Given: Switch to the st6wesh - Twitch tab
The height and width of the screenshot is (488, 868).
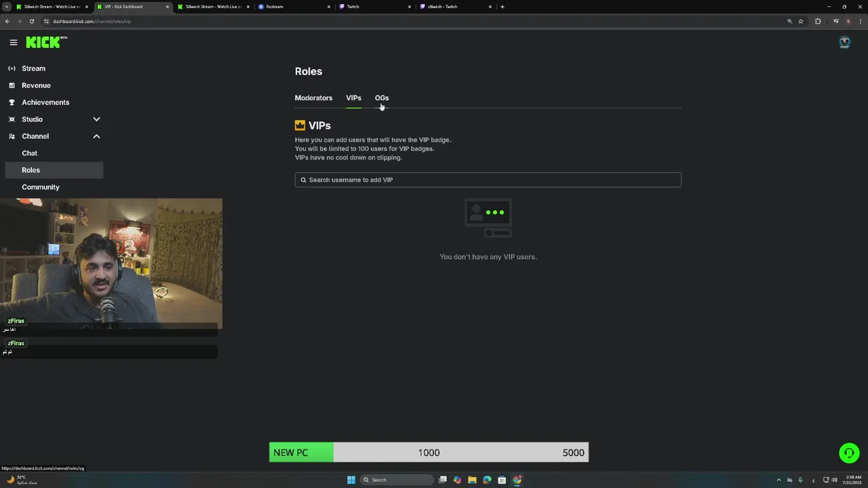Looking at the screenshot, I should pos(454,7).
